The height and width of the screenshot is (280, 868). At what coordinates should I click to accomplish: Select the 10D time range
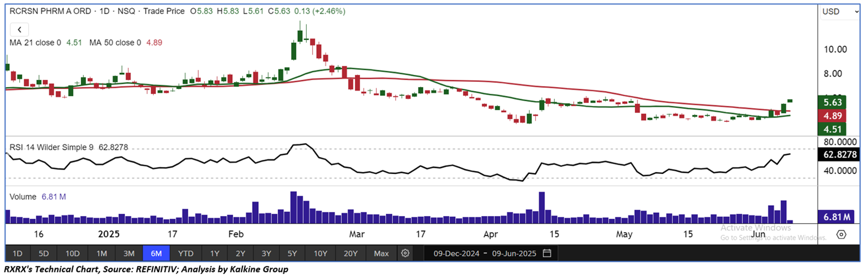73,253
